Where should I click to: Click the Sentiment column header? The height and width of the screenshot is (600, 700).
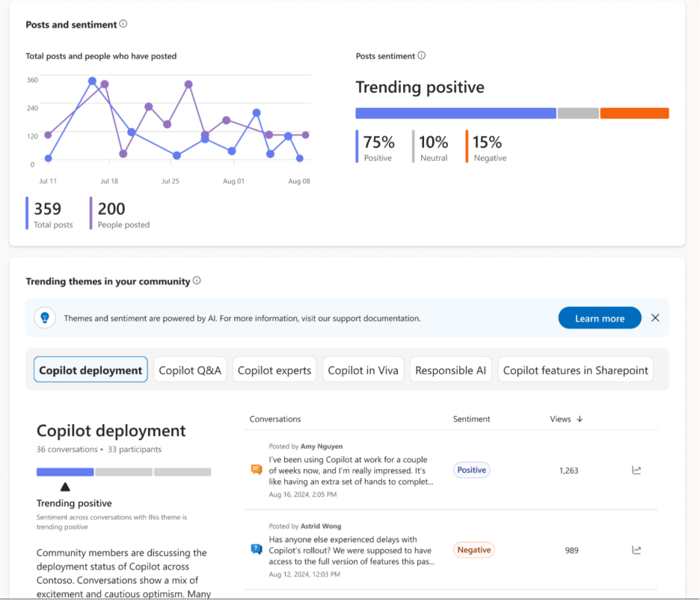pyautogui.click(x=471, y=419)
